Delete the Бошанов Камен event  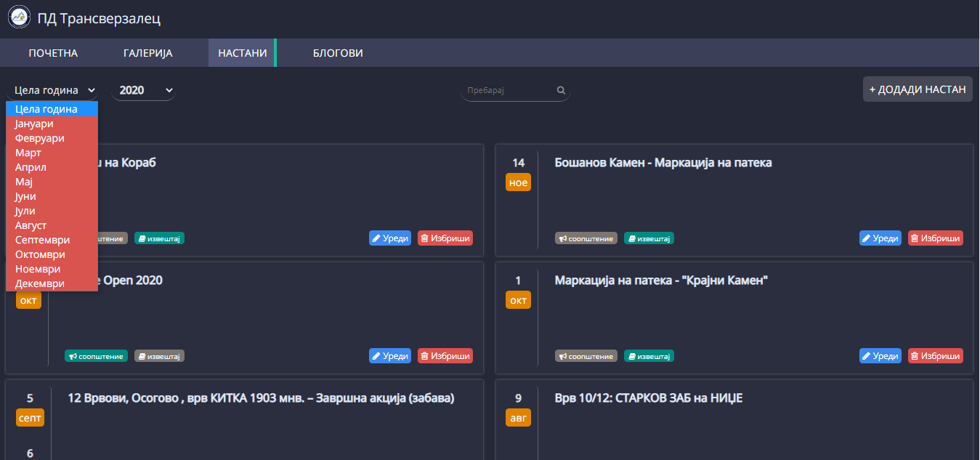(x=935, y=238)
